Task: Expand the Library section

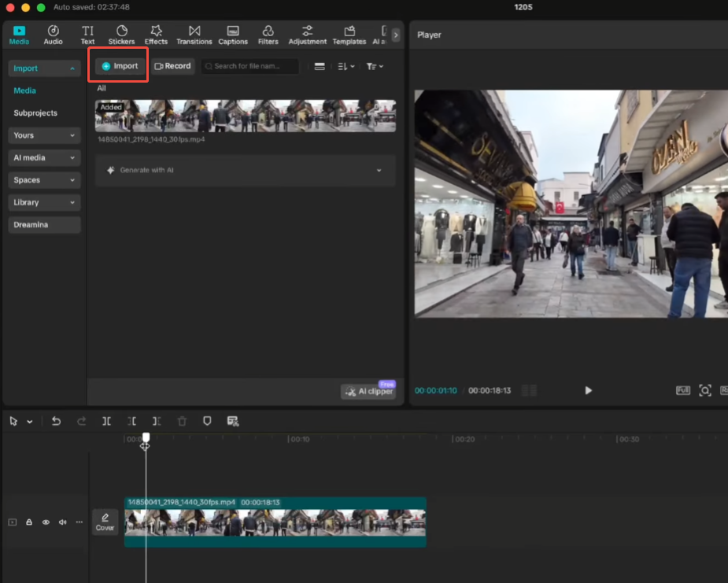Action: tap(44, 202)
